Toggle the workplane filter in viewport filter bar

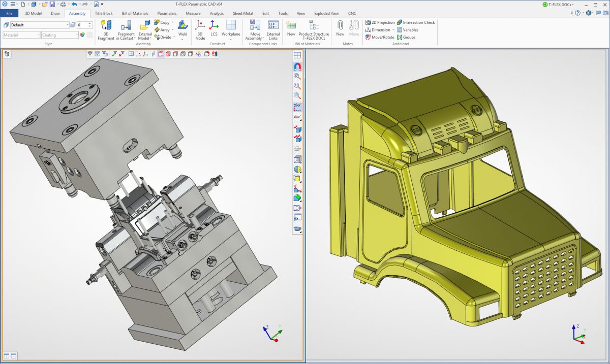(131, 53)
